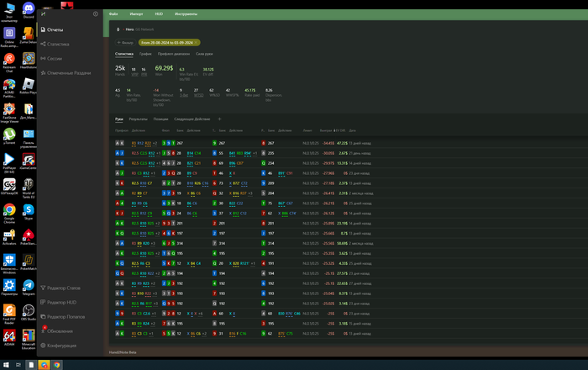588x370 pixels.
Task: Open Отмеченные Раздачи in sidebar
Action: point(66,73)
